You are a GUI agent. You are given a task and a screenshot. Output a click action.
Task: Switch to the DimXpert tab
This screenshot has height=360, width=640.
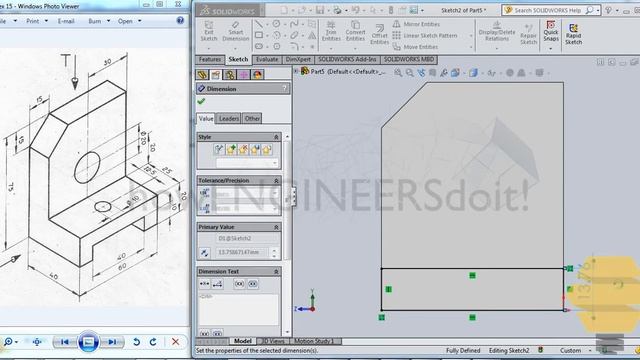pos(298,60)
